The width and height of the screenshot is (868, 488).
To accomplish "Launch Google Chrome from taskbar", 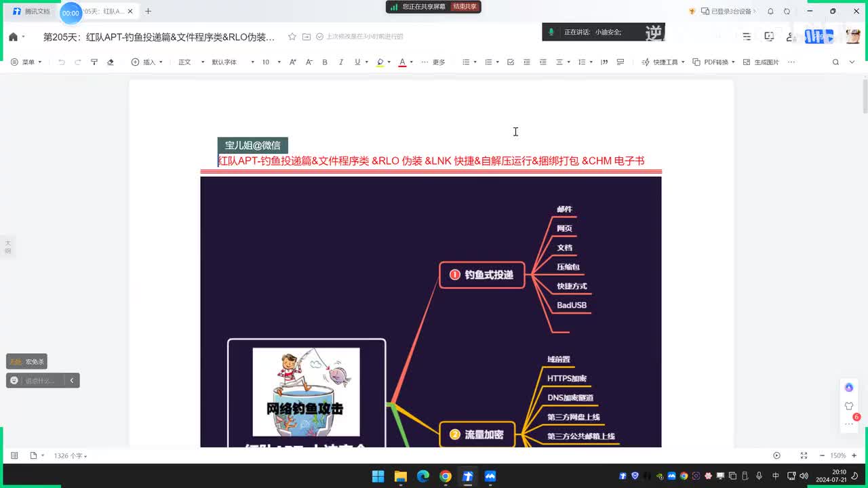I will pos(446,476).
